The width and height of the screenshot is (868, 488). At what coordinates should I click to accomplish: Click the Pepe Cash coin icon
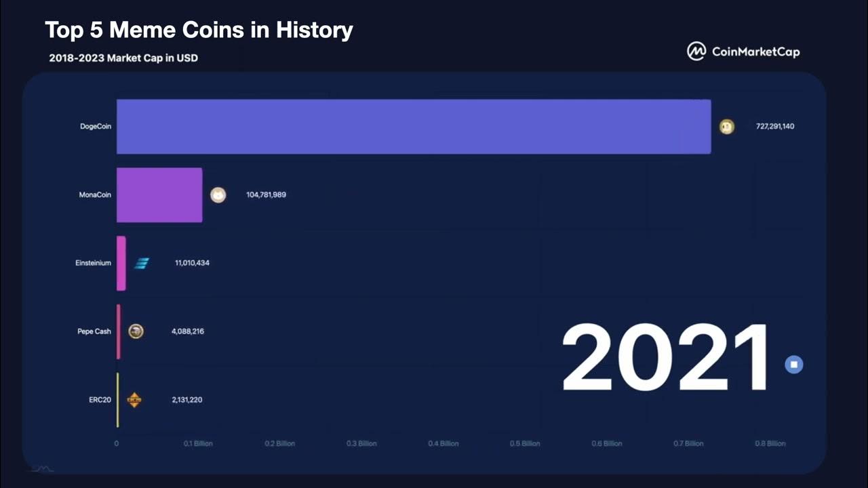pyautogui.click(x=136, y=331)
